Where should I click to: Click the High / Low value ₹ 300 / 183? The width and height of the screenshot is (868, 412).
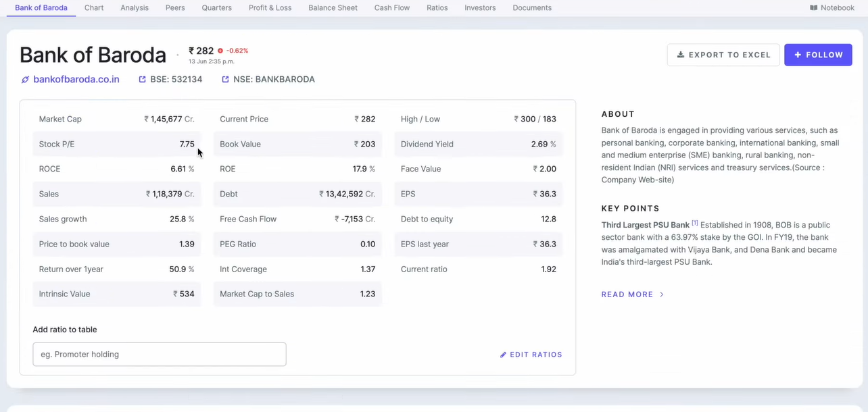click(x=535, y=119)
